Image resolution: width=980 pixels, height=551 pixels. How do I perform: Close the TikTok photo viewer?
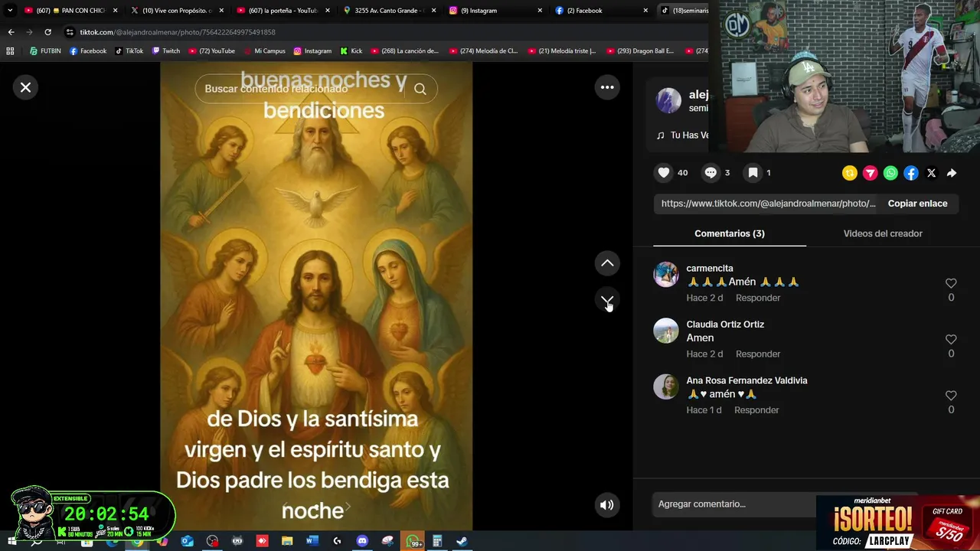click(x=25, y=87)
